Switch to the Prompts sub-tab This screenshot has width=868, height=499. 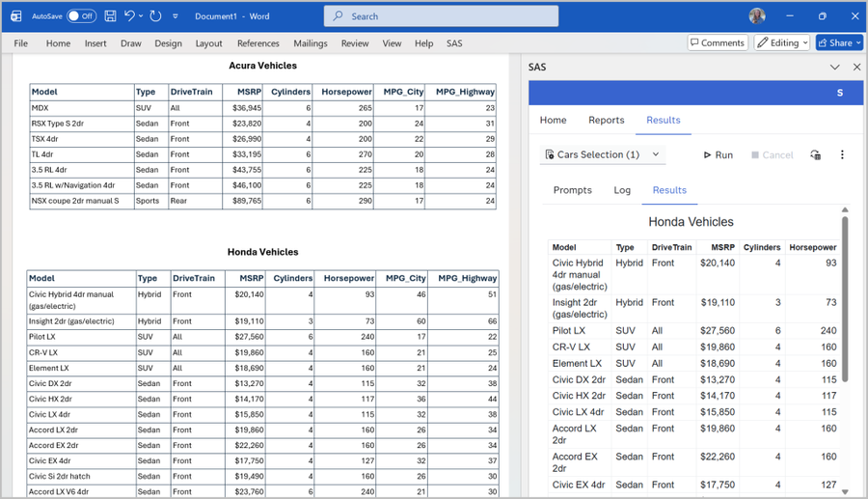coord(572,190)
